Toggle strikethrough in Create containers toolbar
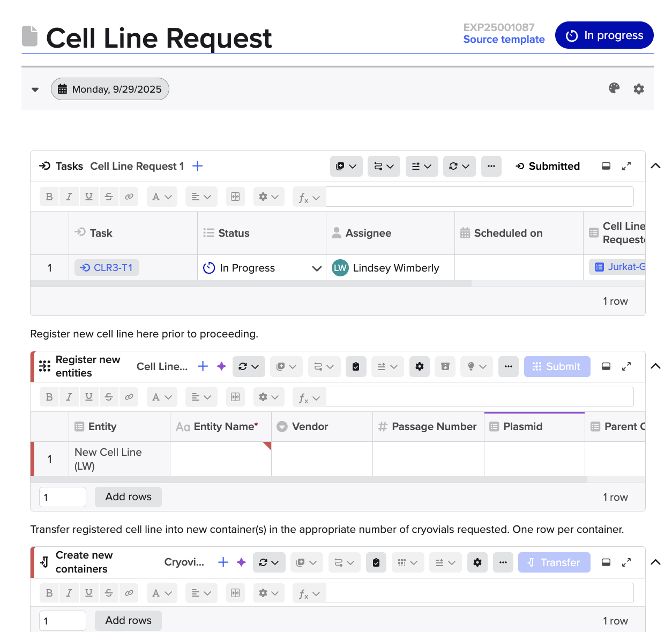The height and width of the screenshot is (632, 672). (109, 593)
